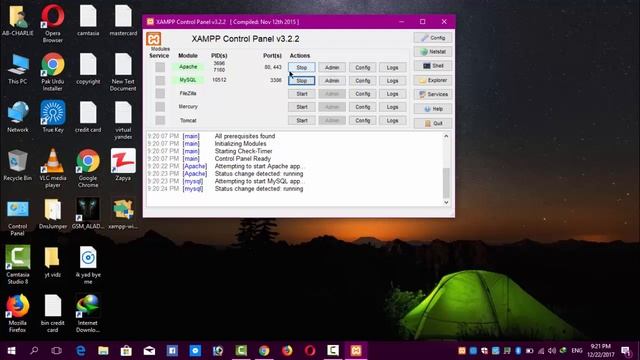Open the notification center in the taskbar

pos(626,351)
